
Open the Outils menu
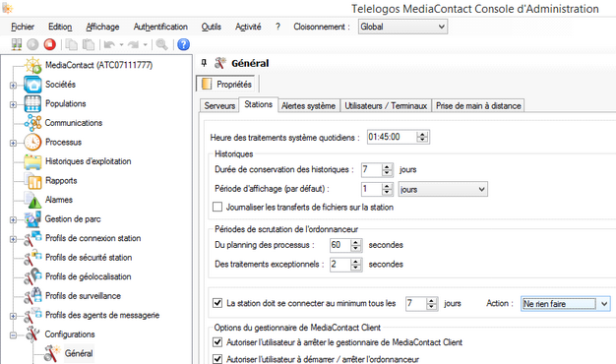[211, 27]
